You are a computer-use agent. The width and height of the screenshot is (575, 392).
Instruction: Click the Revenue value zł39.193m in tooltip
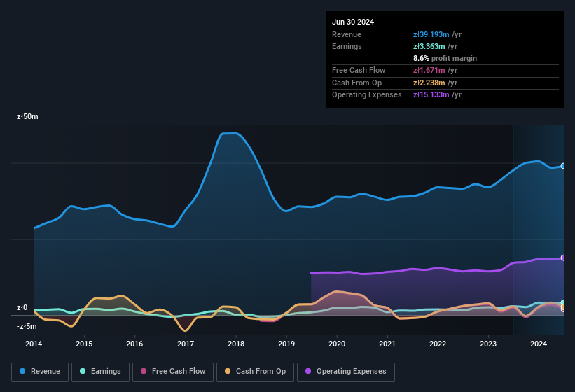[x=430, y=34]
